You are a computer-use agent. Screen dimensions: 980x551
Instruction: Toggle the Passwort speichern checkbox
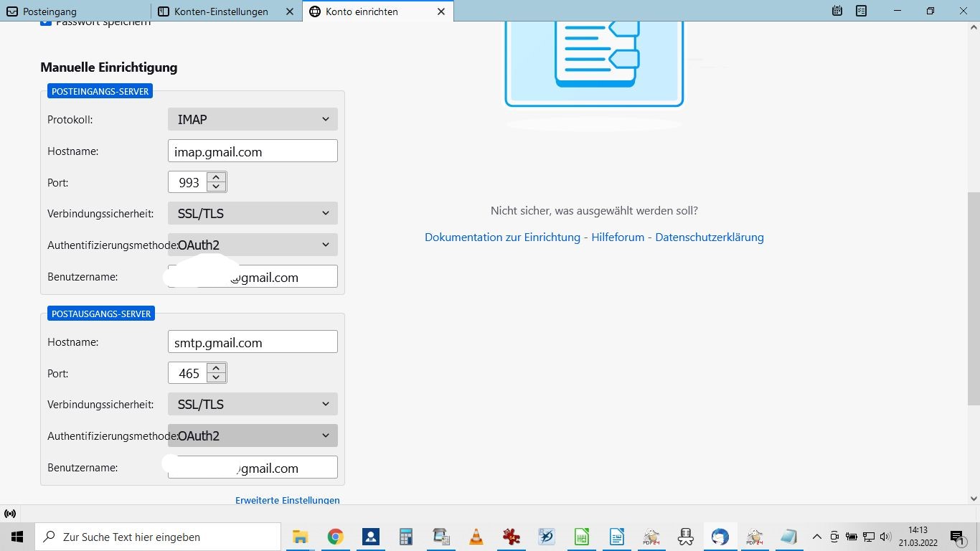click(46, 23)
